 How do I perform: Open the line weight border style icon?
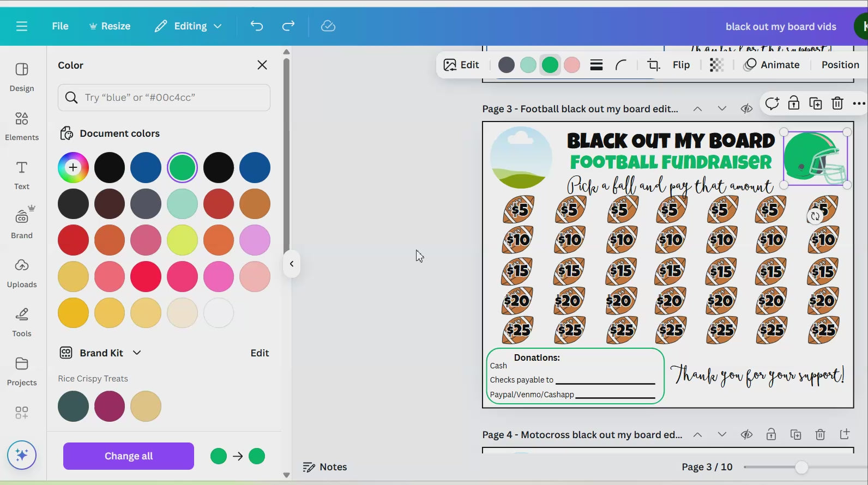[596, 65]
